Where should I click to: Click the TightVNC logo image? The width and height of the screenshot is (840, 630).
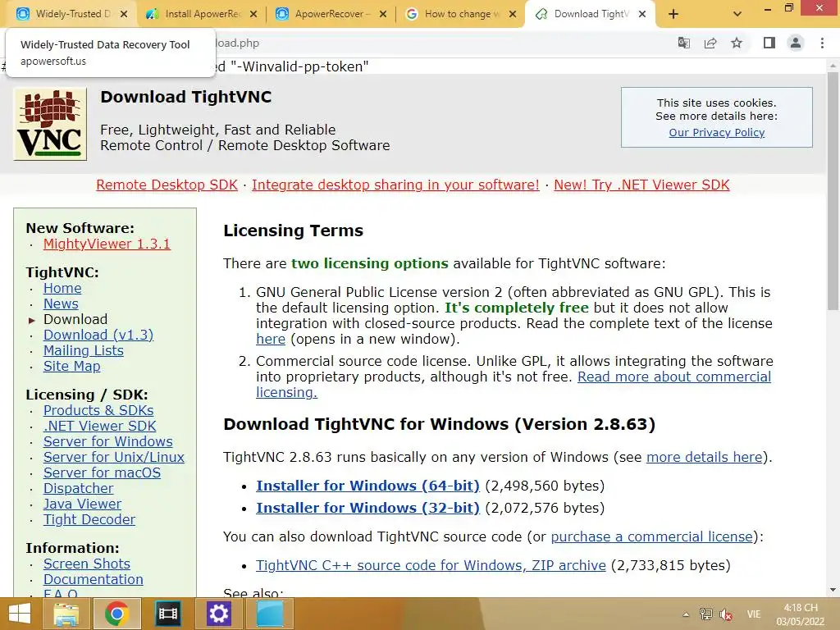click(x=50, y=124)
